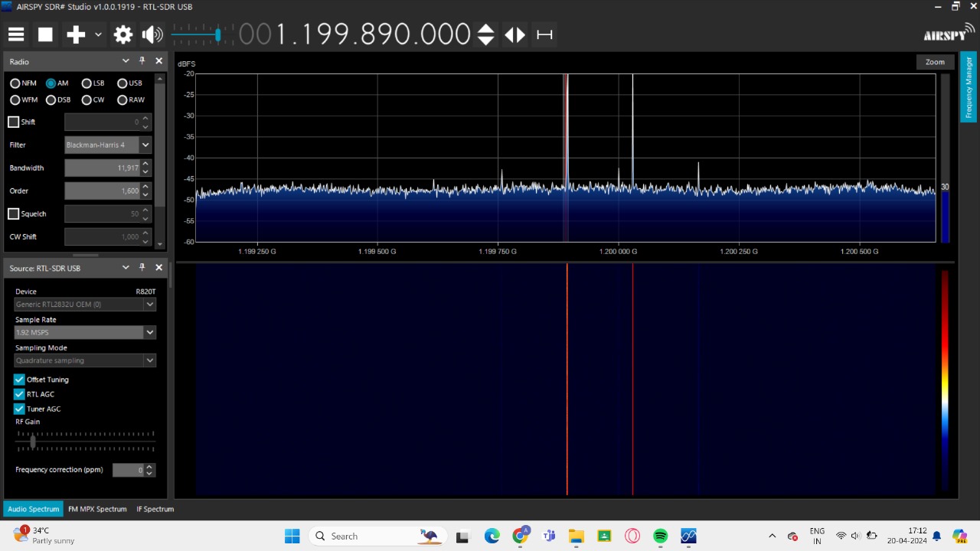
Task: Enable the Squelch checkbox
Action: pos(14,214)
